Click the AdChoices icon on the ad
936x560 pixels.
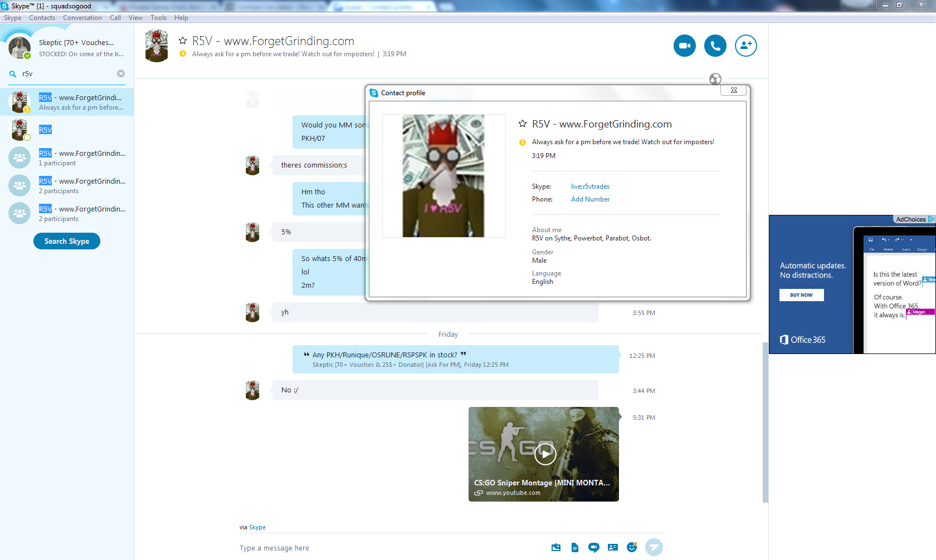pos(932,219)
